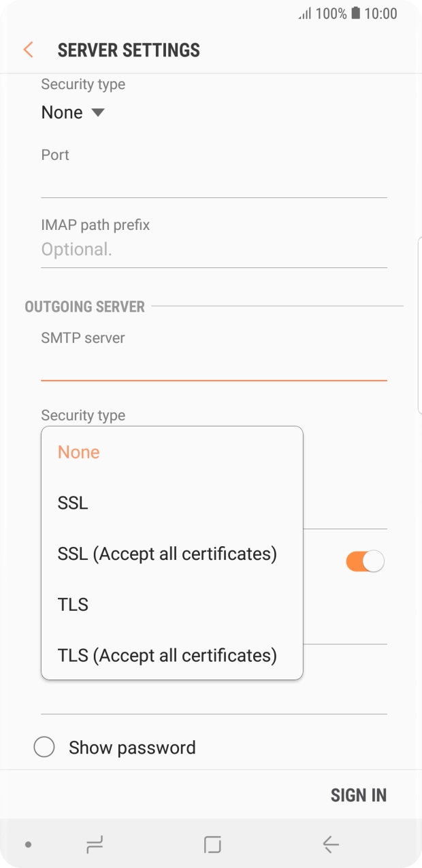Enable the Show password option
The width and height of the screenshot is (422, 868).
[x=44, y=746]
